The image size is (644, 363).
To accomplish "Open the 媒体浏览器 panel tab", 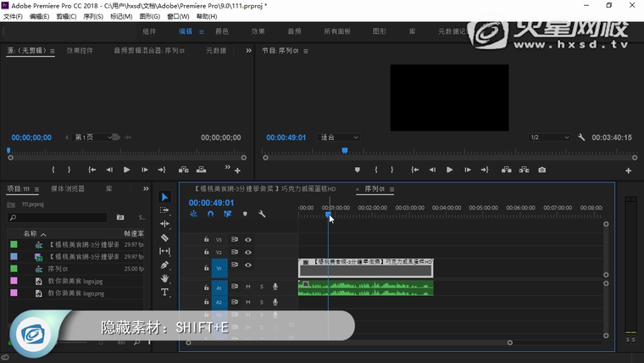I will tap(68, 188).
